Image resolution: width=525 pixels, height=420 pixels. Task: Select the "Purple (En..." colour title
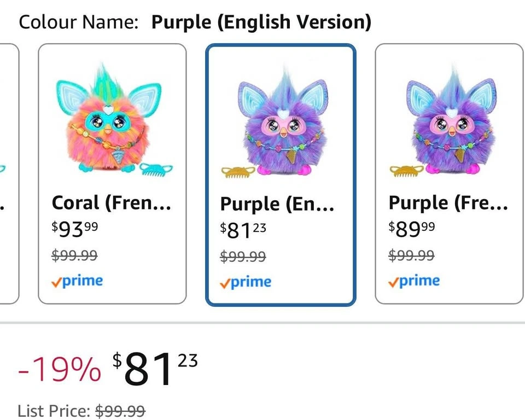click(x=277, y=204)
